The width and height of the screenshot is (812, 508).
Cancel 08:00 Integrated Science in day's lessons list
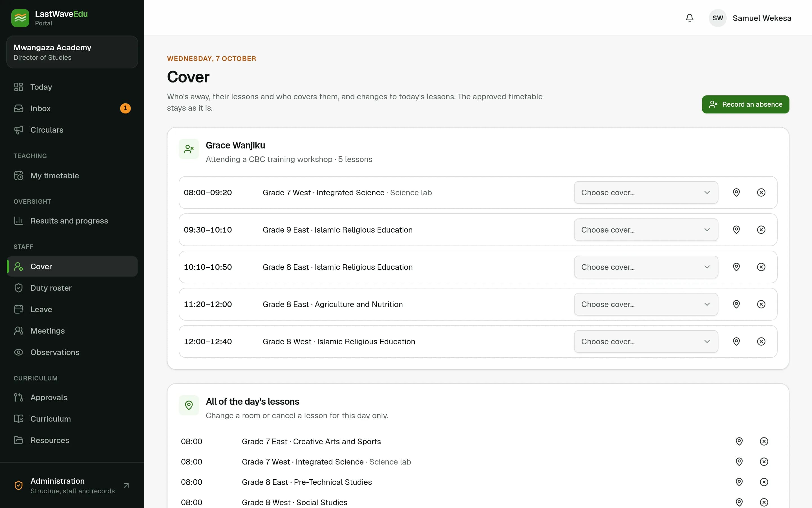click(x=764, y=462)
